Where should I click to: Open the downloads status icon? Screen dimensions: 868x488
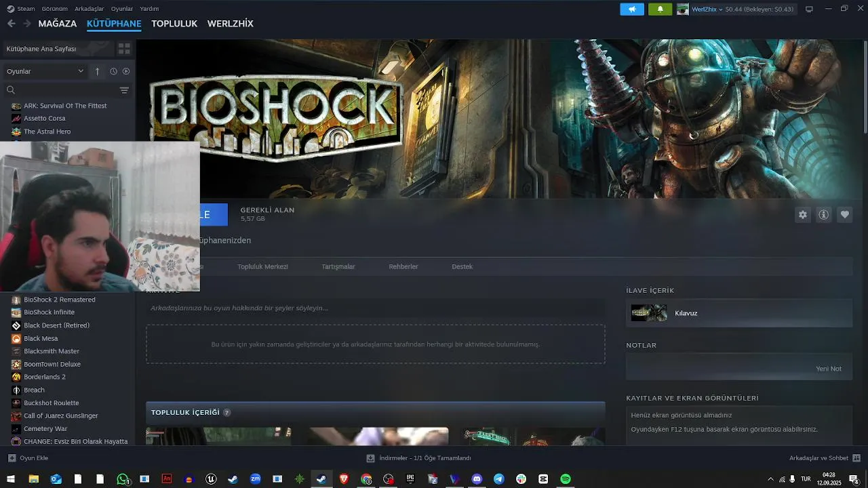click(370, 458)
